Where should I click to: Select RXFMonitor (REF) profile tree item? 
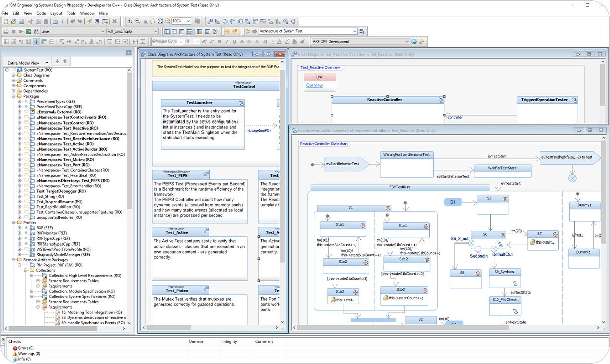(x=52, y=233)
